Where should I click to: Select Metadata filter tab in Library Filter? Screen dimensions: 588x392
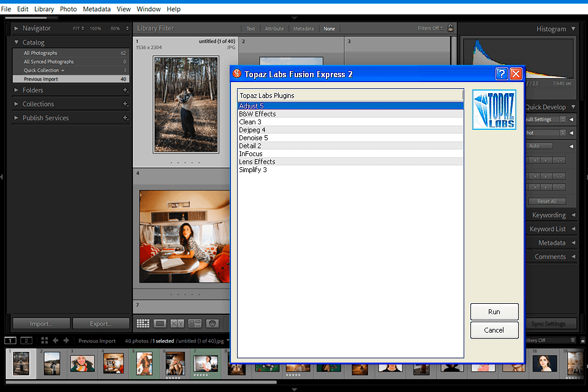tap(303, 29)
